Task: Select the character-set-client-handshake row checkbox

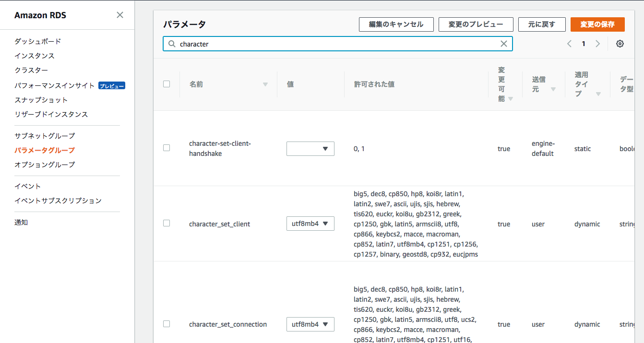Action: (x=167, y=148)
